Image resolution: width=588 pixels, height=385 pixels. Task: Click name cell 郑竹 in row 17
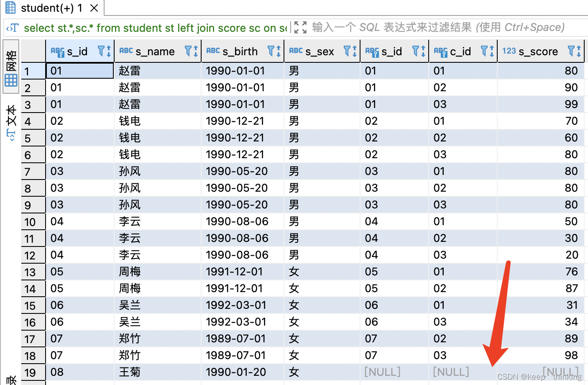[x=157, y=339]
